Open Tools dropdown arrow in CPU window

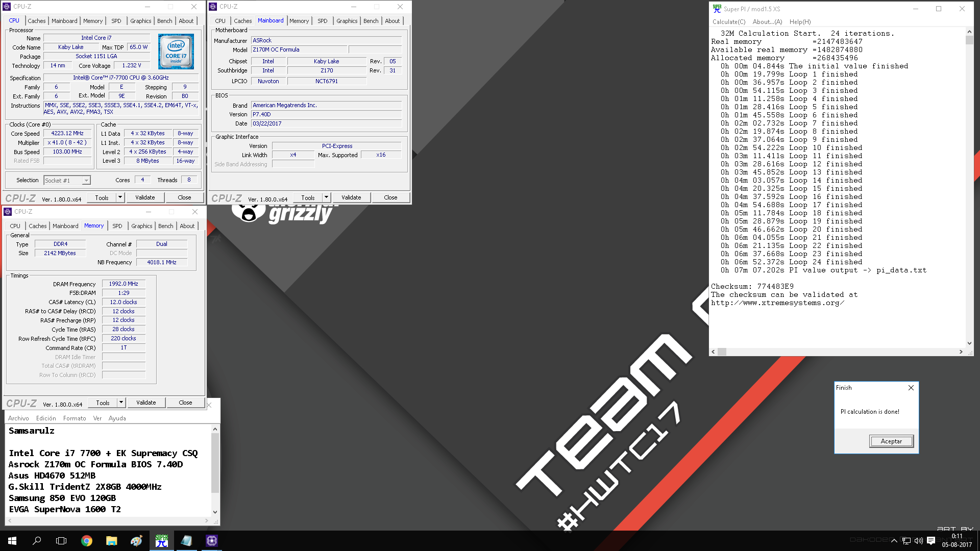pos(120,197)
